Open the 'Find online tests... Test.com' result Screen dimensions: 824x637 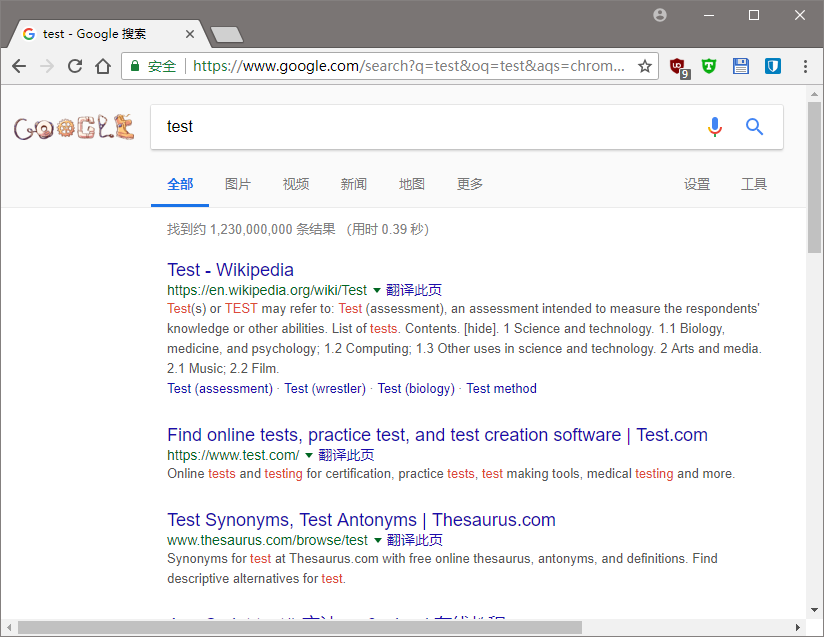(437, 435)
